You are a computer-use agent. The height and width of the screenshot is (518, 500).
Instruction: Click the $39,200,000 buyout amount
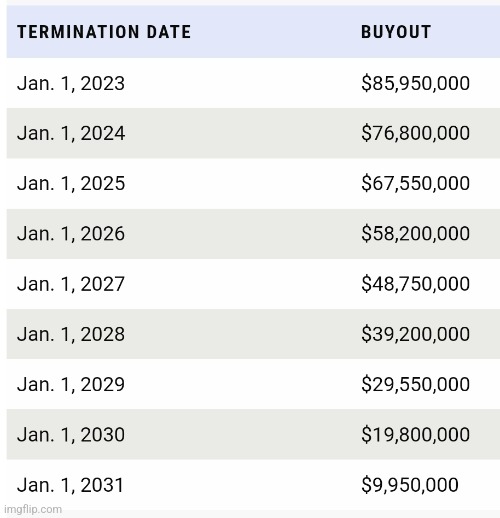pos(415,334)
